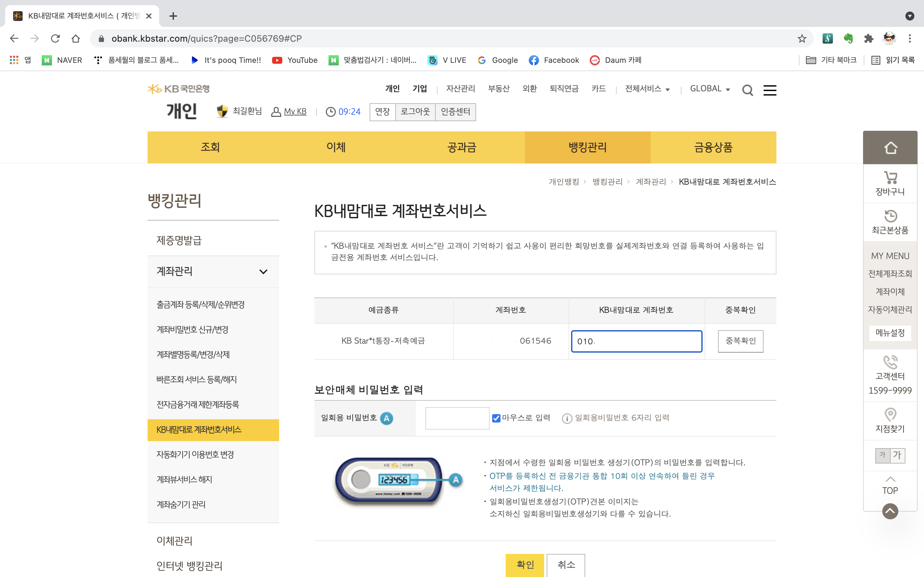Click the yellow 확인 confirm button
This screenshot has width=924, height=577.
coord(525,564)
